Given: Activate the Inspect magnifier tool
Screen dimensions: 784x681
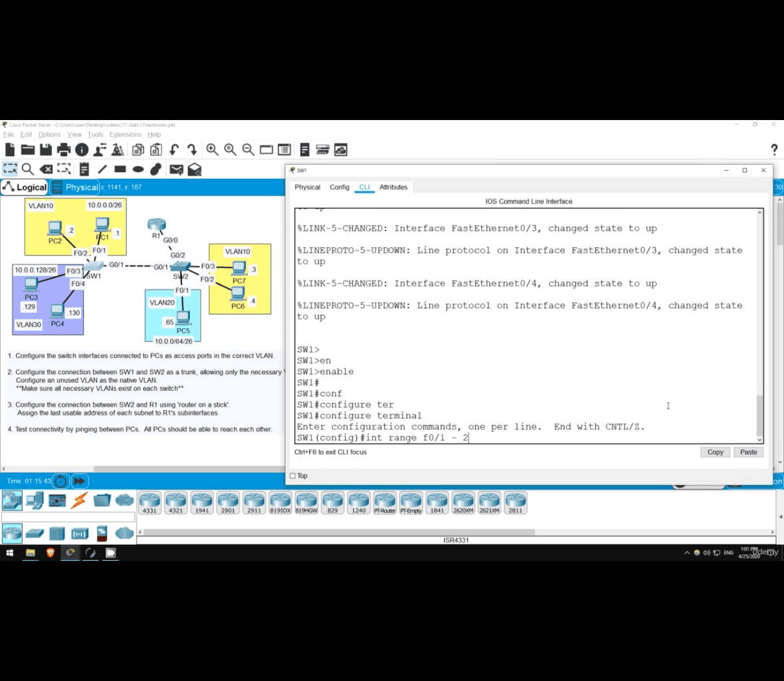Looking at the screenshot, I should tap(28, 169).
